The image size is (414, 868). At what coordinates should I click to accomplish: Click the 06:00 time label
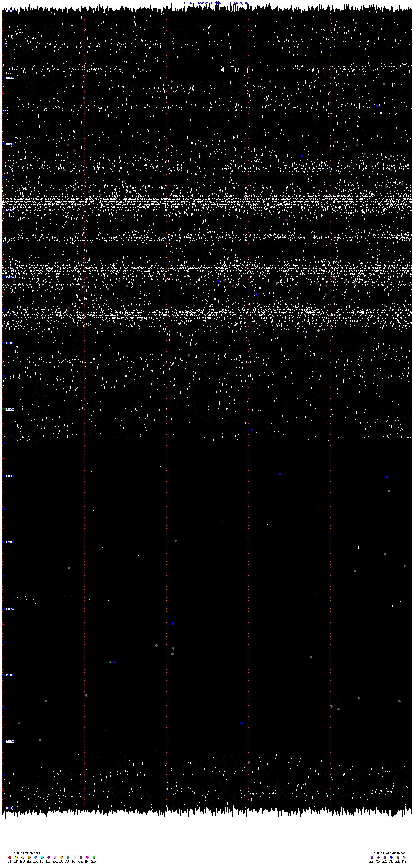point(10,210)
